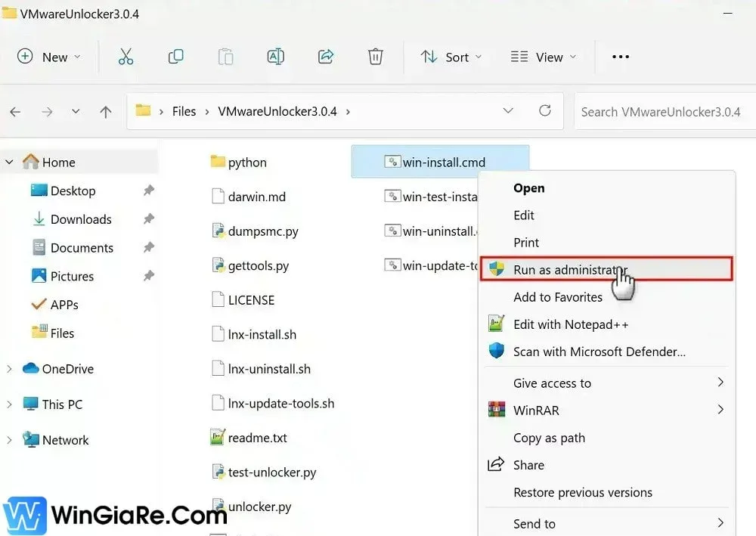Delete the selection using the trash icon
This screenshot has width=756, height=536.
(x=376, y=57)
